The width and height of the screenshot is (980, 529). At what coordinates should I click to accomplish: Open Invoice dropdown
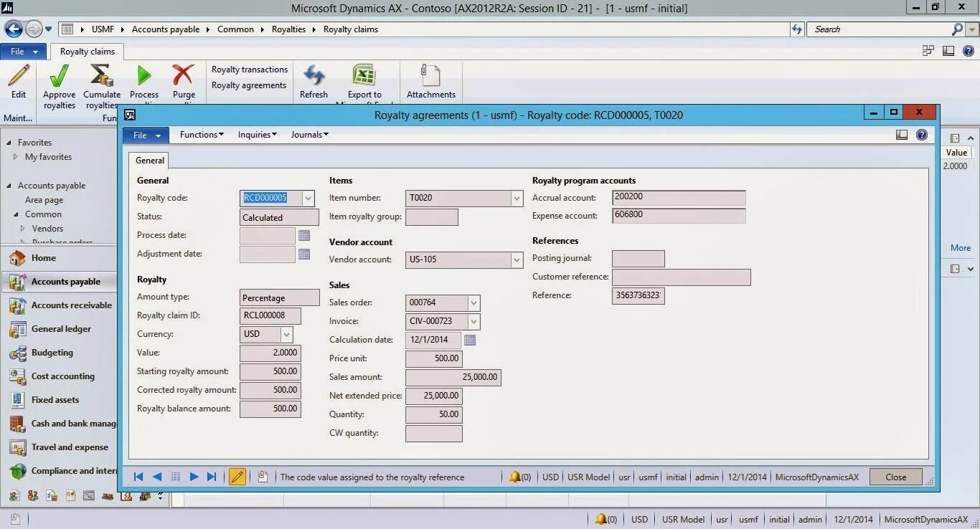(473, 321)
